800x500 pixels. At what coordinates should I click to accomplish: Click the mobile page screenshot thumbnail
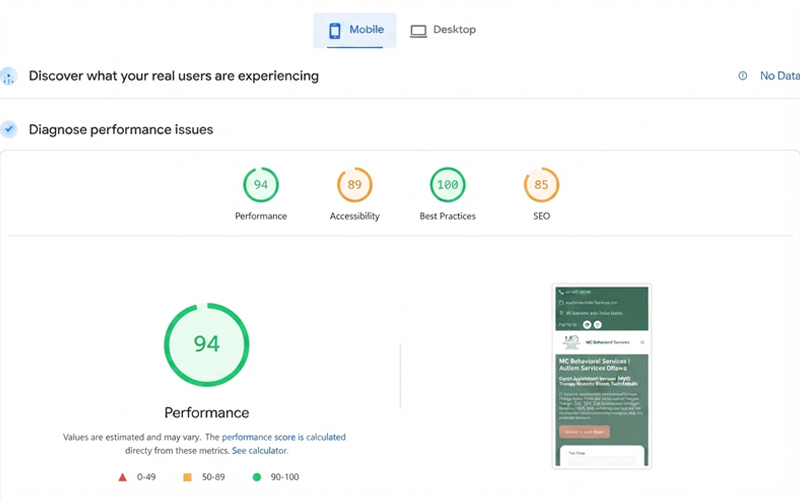602,377
